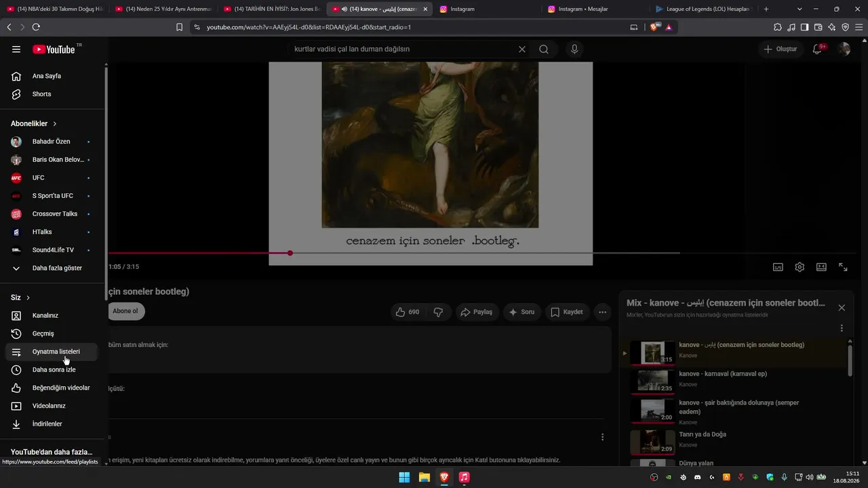
Task: Open video settings gear
Action: tap(800, 267)
